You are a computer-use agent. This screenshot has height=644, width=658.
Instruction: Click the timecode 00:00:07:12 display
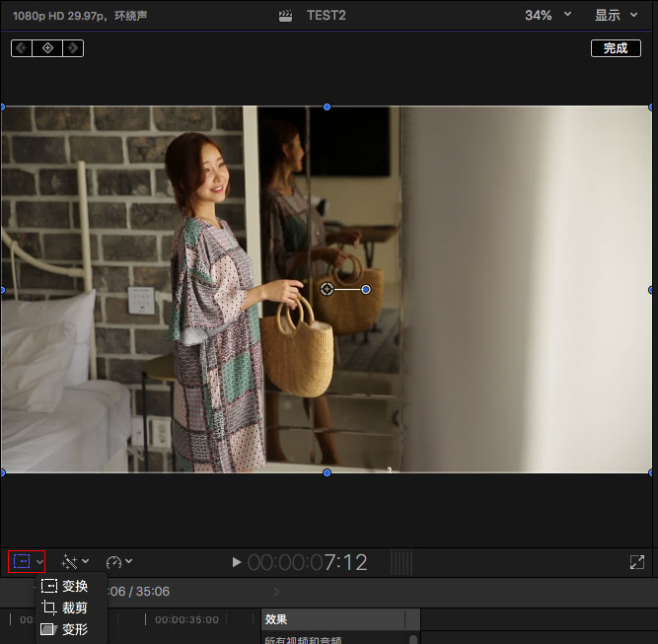click(307, 562)
